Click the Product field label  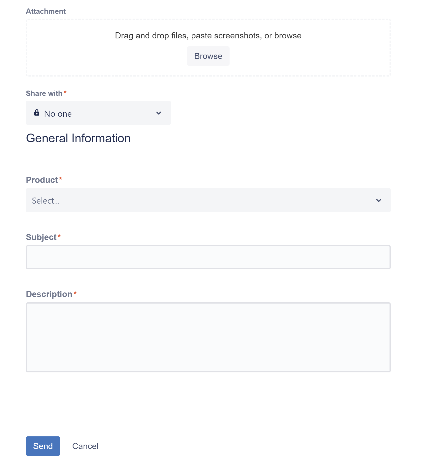coord(41,179)
